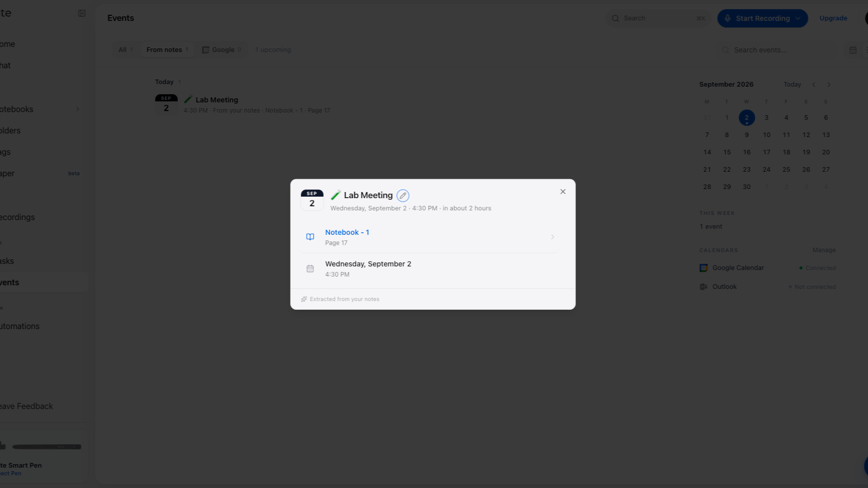
Task: Open the Start Recording dropdown arrow
Action: tap(798, 18)
